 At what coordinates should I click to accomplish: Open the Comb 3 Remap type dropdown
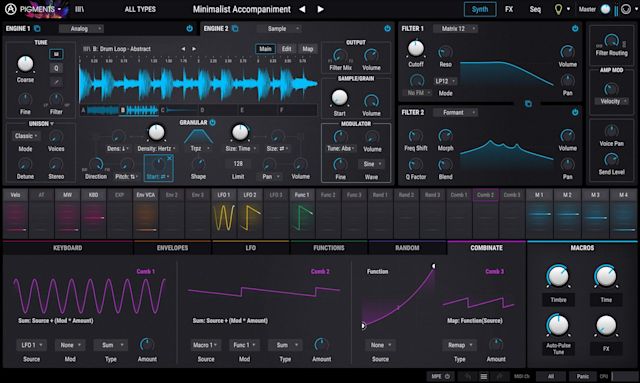[x=460, y=345]
